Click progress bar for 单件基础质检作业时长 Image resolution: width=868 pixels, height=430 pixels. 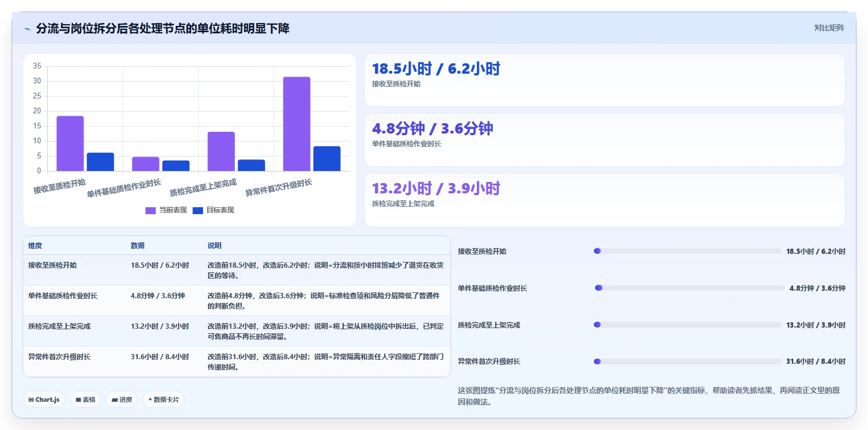pyautogui.click(x=690, y=288)
